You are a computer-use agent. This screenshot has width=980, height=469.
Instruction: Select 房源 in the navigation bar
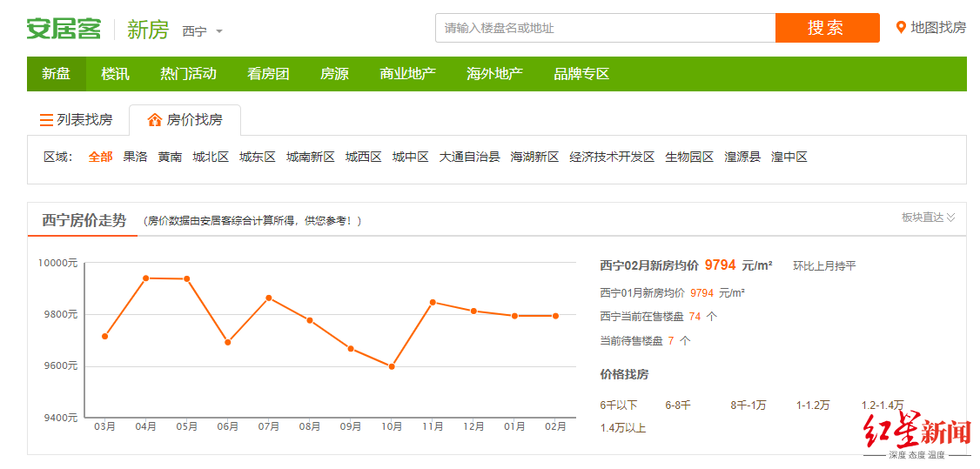(x=334, y=74)
